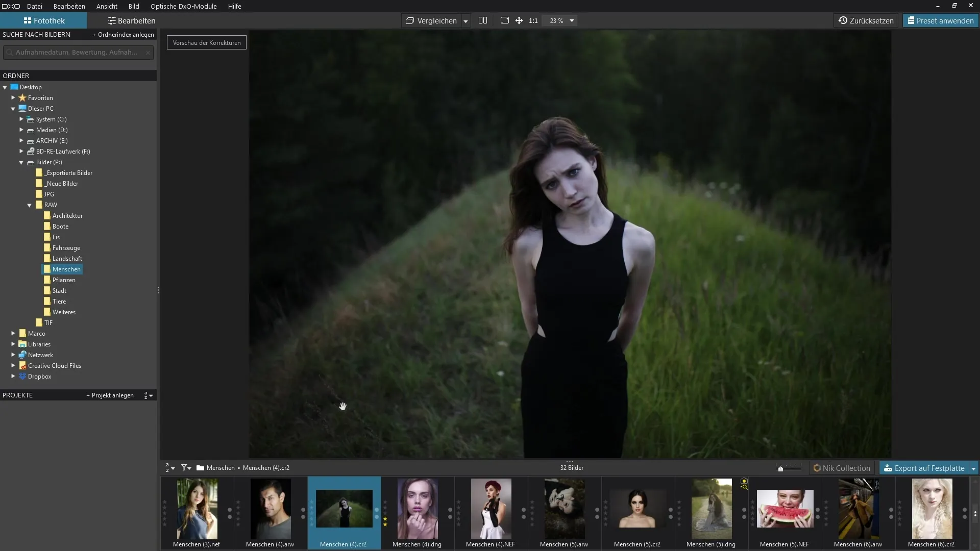
Task: Click the dock handle dots above filmstrip
Action: point(570,461)
